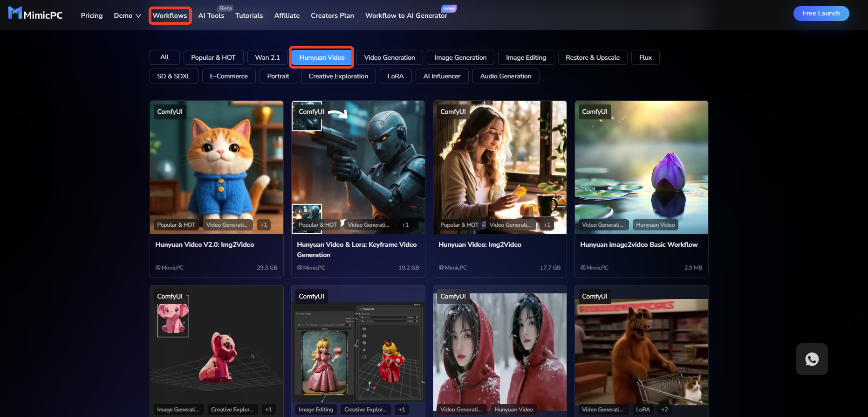Choose the Restore & Upscale filter
The image size is (868, 417).
pos(593,57)
